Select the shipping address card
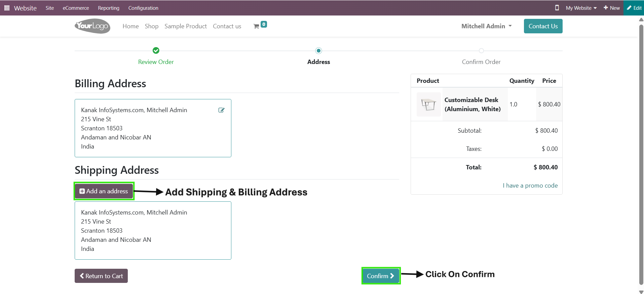This screenshot has width=644, height=294. [x=153, y=231]
